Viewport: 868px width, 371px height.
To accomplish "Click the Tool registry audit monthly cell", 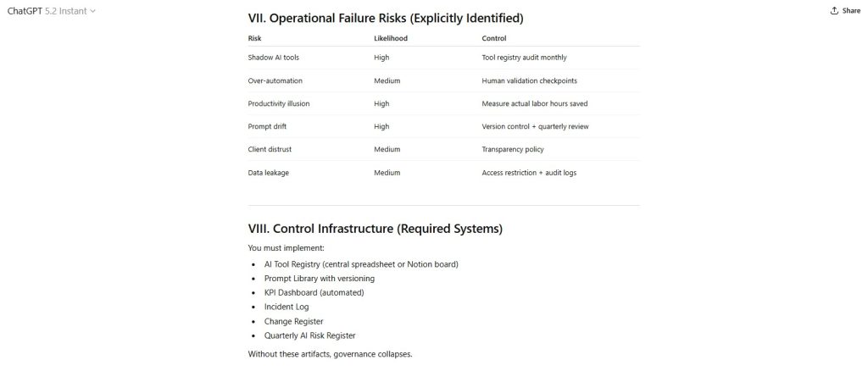I will [x=524, y=58].
